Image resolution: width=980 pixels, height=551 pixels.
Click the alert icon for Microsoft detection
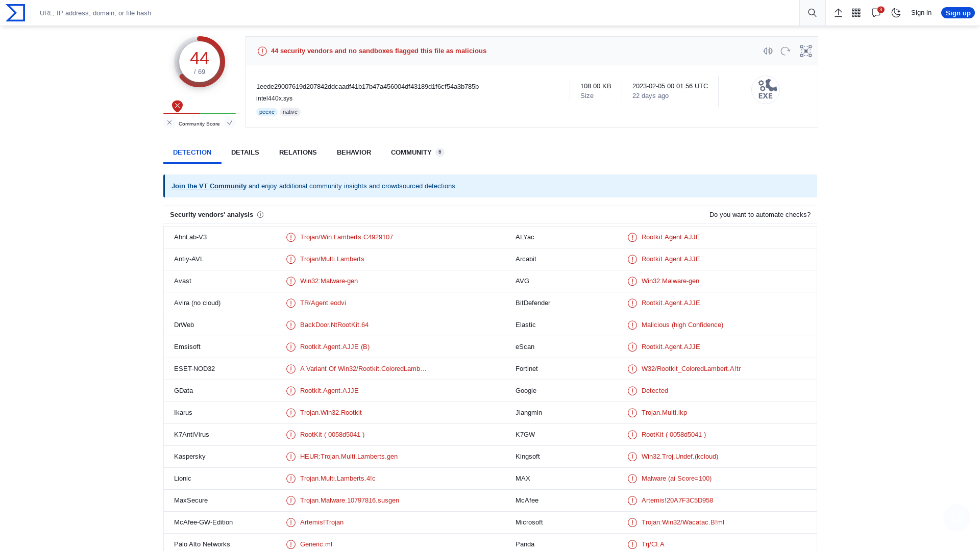pos(632,522)
